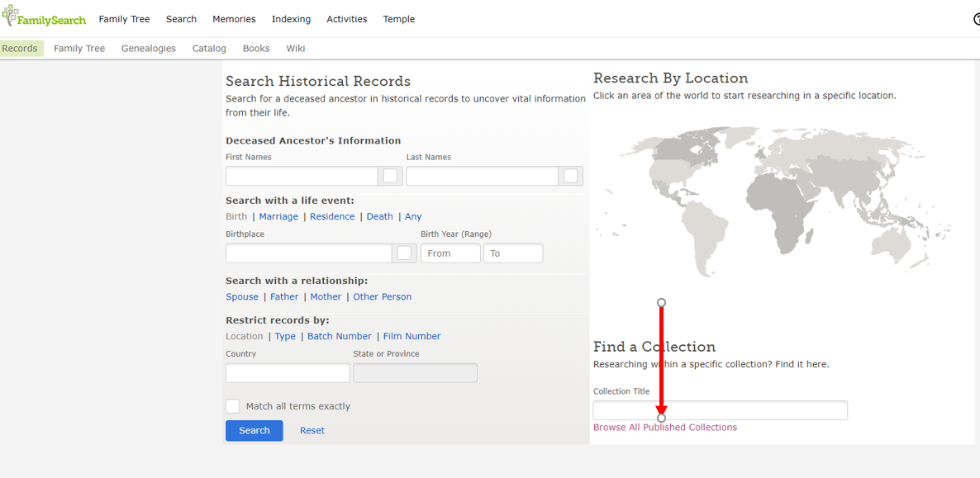The image size is (980, 478).
Task: Click the Birth Year To field
Action: (513, 253)
